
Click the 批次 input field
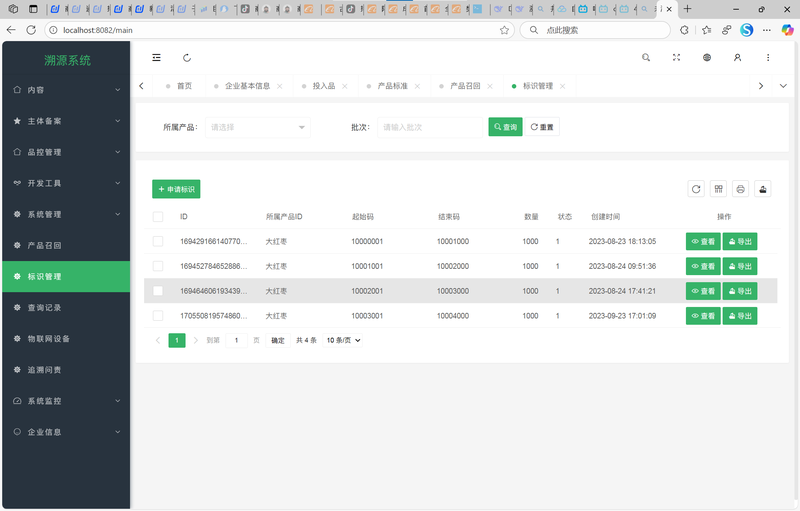pos(430,128)
